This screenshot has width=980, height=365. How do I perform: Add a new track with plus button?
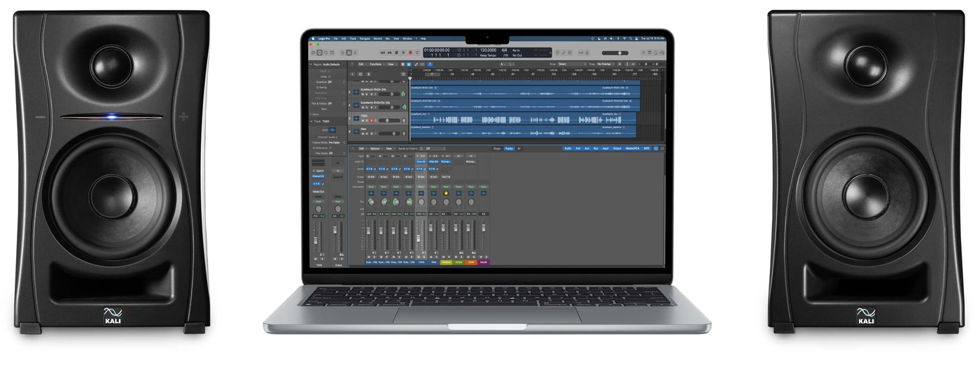[x=352, y=74]
